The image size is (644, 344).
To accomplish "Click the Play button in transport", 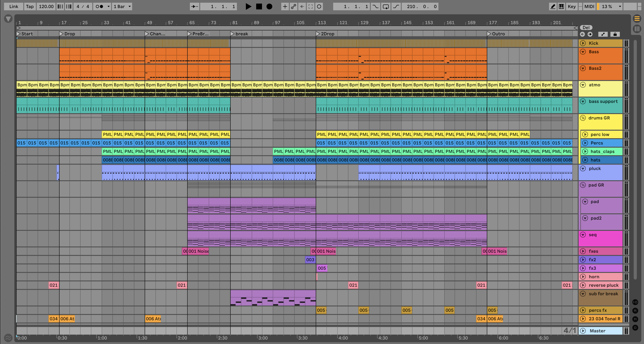I will point(248,6).
